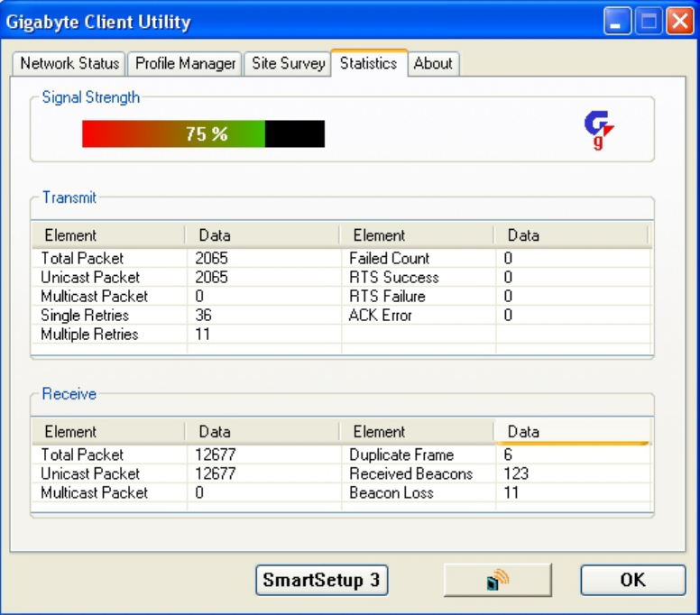Viewport: 700px width, 615px height.
Task: Click the RTS Success label
Action: tap(393, 277)
